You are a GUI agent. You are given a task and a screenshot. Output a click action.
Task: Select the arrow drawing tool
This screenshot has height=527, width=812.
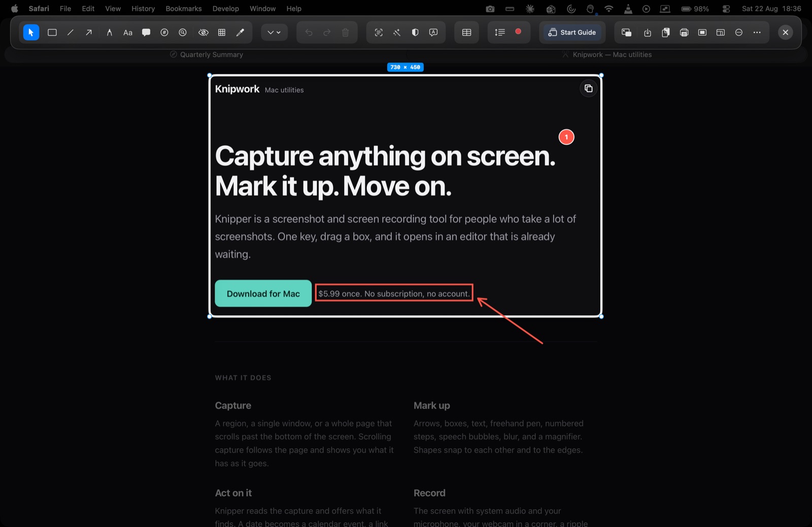(89, 32)
